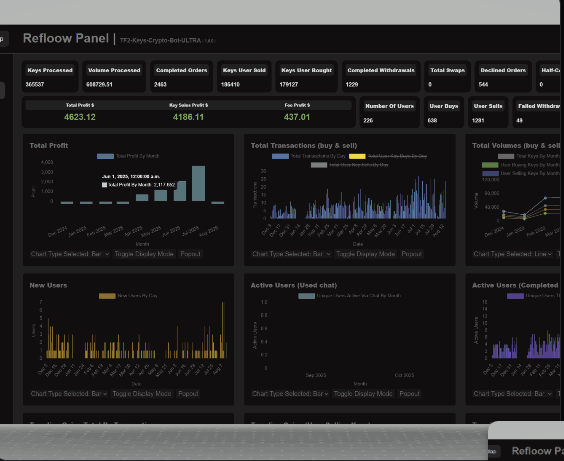564x461 pixels.
Task: Click Toggle Display Mode under New Users chart
Action: pos(142,394)
